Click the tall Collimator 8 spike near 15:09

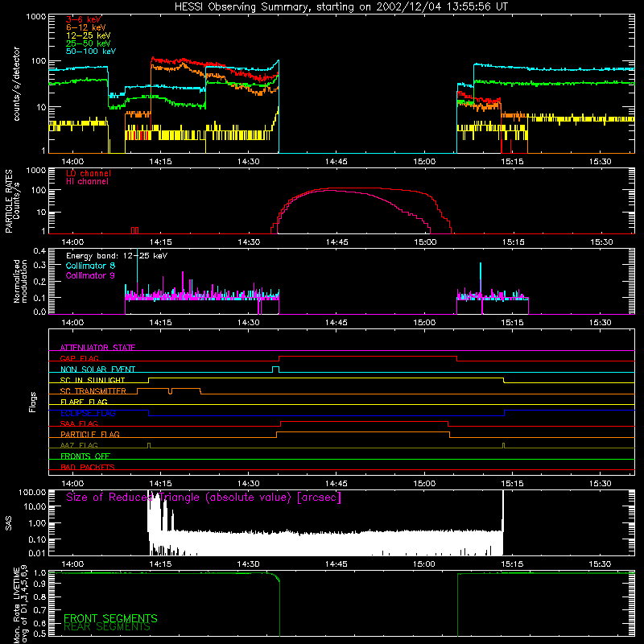(480, 279)
